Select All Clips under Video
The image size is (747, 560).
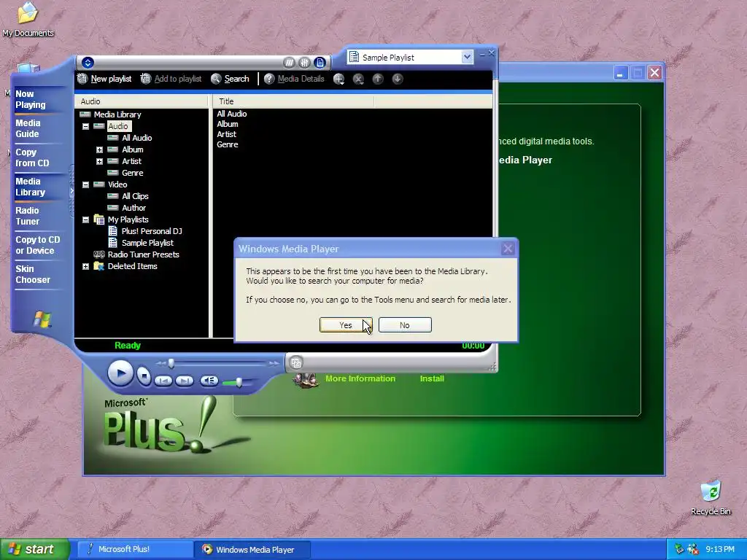coord(135,196)
